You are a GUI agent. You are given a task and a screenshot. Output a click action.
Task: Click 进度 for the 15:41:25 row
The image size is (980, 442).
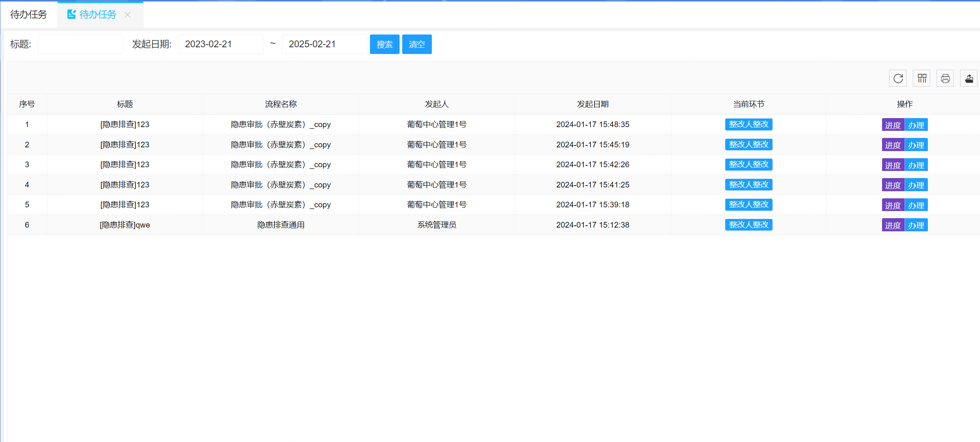[x=893, y=185]
